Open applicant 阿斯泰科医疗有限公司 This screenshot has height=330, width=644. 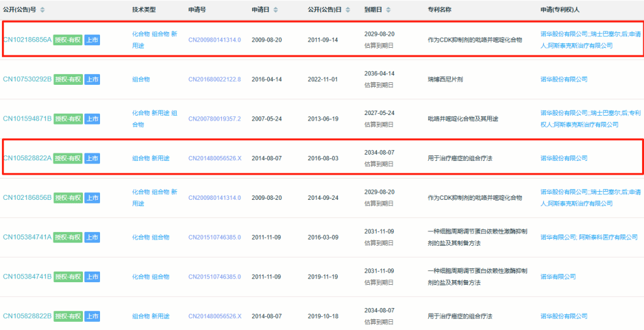(608, 237)
